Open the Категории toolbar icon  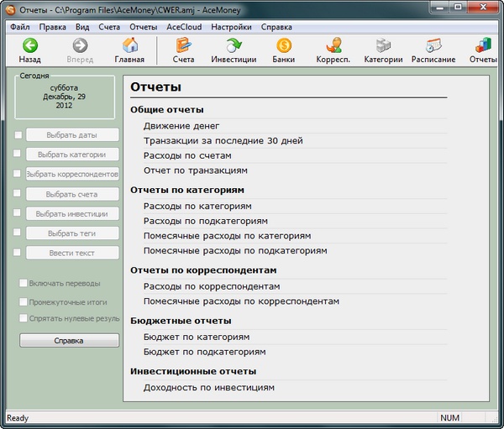383,46
